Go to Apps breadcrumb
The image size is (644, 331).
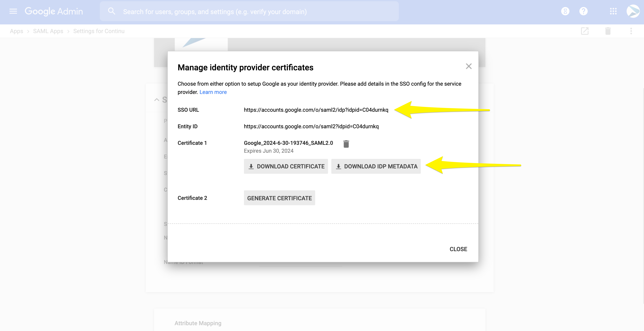17,31
